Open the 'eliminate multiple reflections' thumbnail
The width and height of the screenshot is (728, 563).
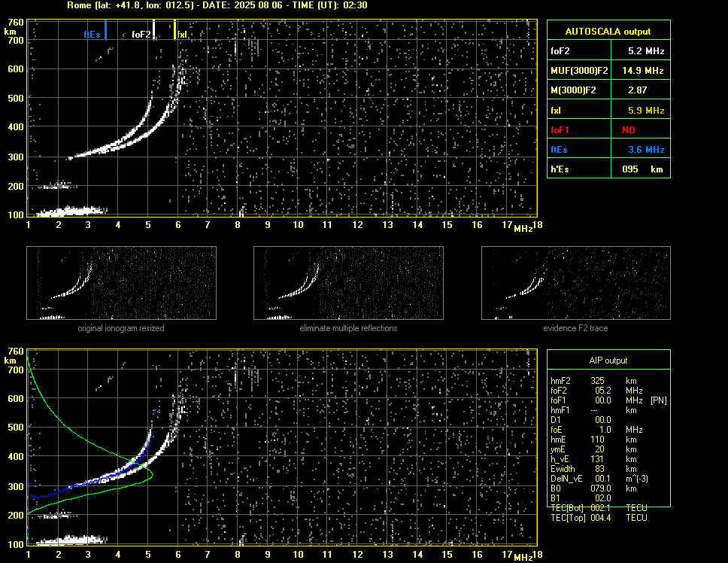coord(348,283)
